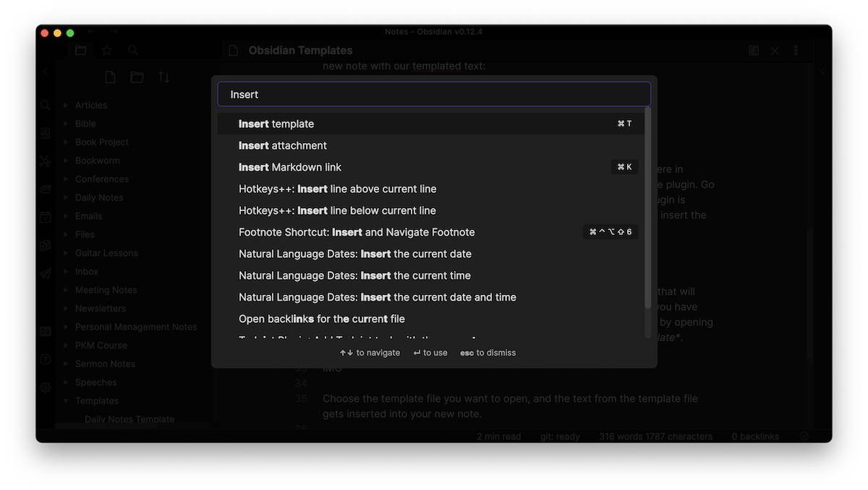
Task: Expand the Bookworm folder arrow
Action: coord(66,160)
